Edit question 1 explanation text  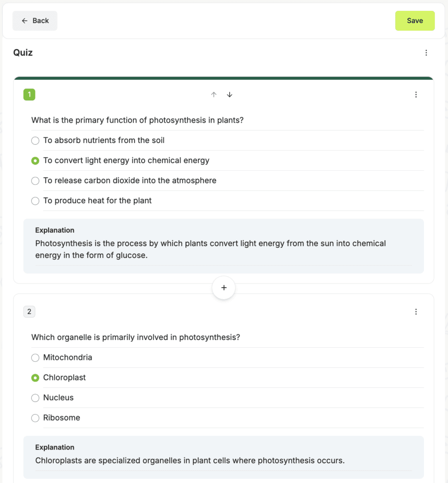[224, 250]
